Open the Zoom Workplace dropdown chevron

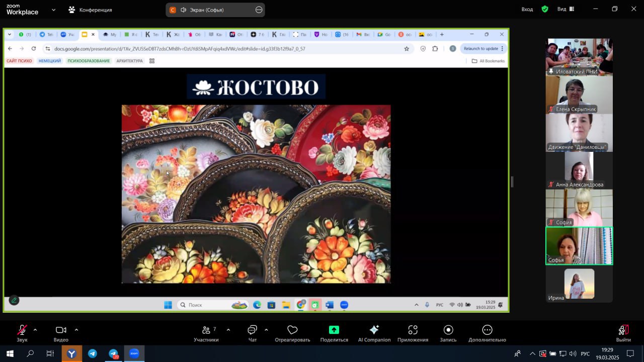coord(53,10)
